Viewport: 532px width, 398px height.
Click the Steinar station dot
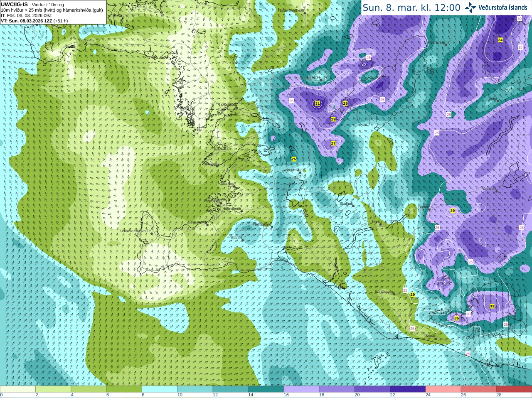point(436,339)
